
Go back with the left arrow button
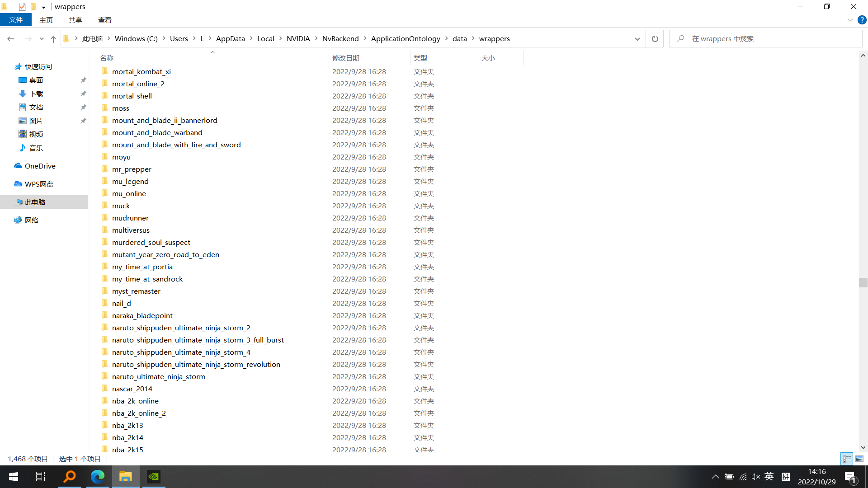pos(11,39)
